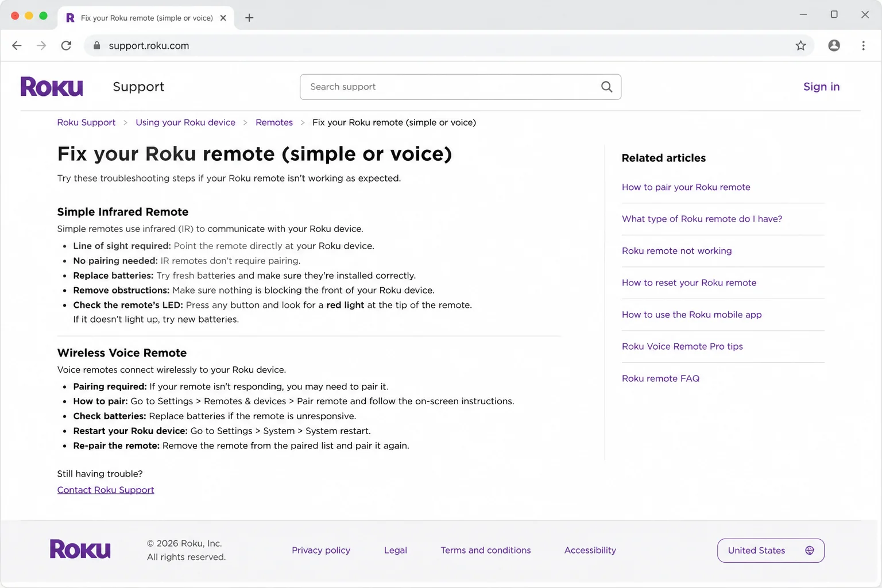Minimize the browser window
882x588 pixels.
pyautogui.click(x=803, y=14)
